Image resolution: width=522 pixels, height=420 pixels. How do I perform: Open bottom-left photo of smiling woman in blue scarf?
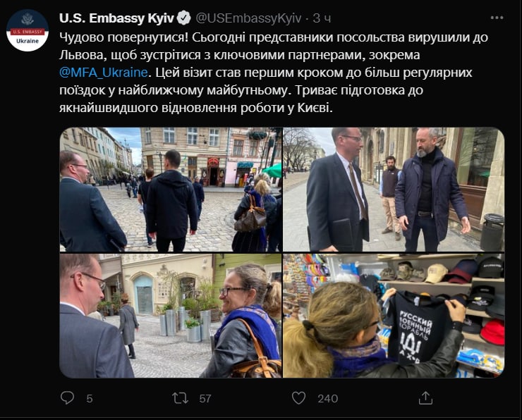171,316
